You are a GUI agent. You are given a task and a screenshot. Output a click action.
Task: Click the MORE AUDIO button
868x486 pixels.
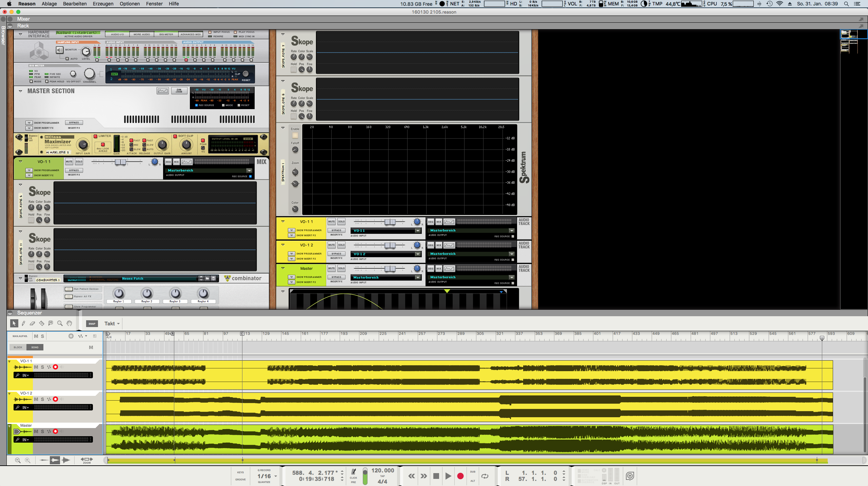click(142, 34)
